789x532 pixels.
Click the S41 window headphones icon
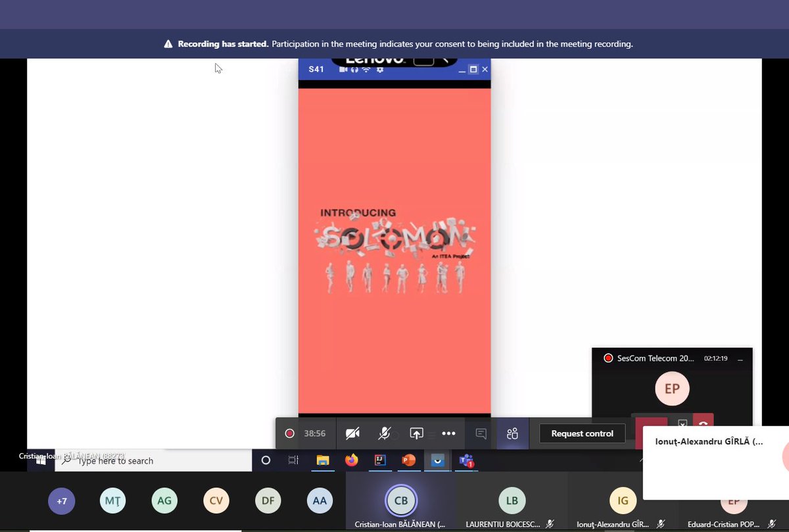pos(354,69)
